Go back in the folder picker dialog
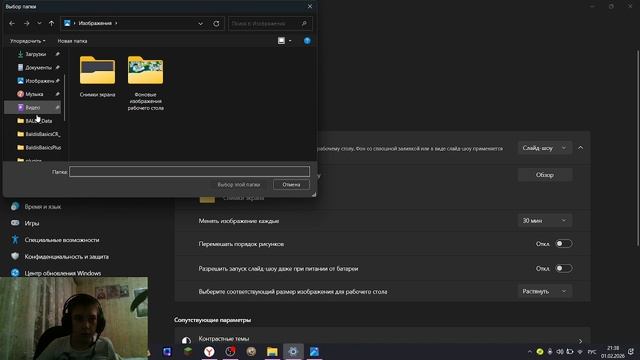The width and height of the screenshot is (640, 360). tap(12, 23)
